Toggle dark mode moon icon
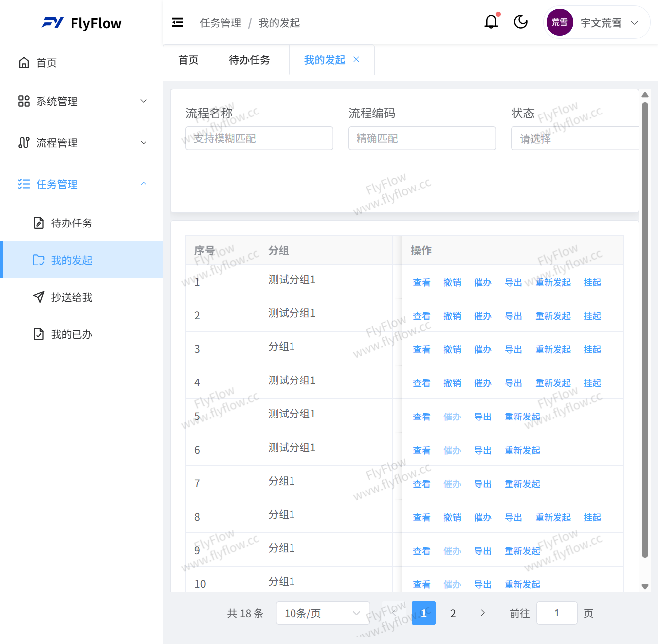Image resolution: width=658 pixels, height=644 pixels. 521,22
